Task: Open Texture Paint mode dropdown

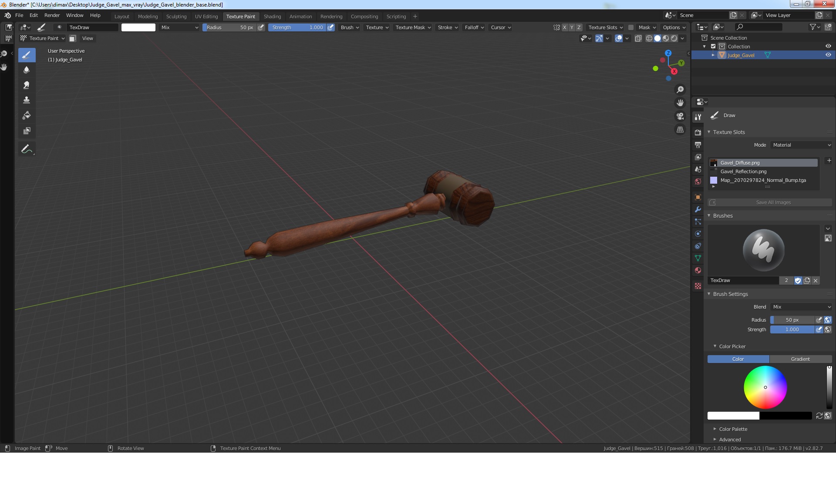Action: coord(43,38)
